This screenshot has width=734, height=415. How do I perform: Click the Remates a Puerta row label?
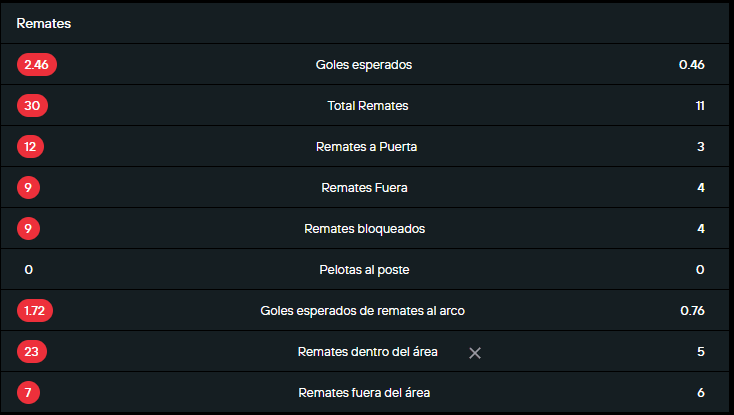coord(366,147)
